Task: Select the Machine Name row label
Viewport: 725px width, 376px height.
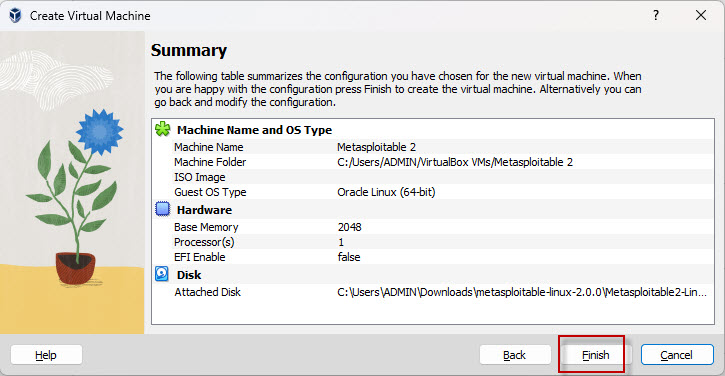Action: [209, 147]
